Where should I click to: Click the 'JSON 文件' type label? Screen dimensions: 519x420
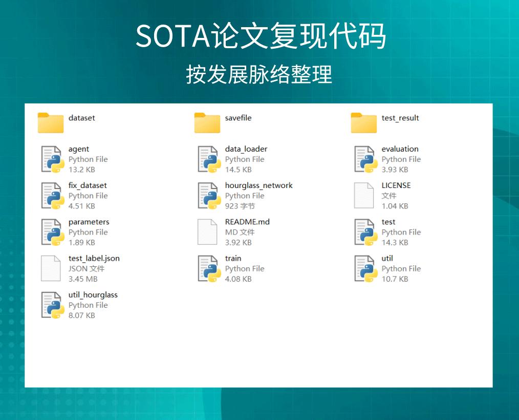click(86, 268)
